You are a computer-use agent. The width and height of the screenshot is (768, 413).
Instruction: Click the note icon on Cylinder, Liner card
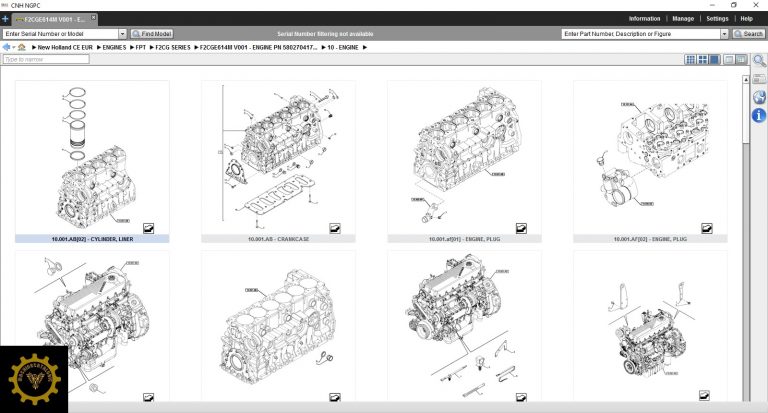point(148,228)
